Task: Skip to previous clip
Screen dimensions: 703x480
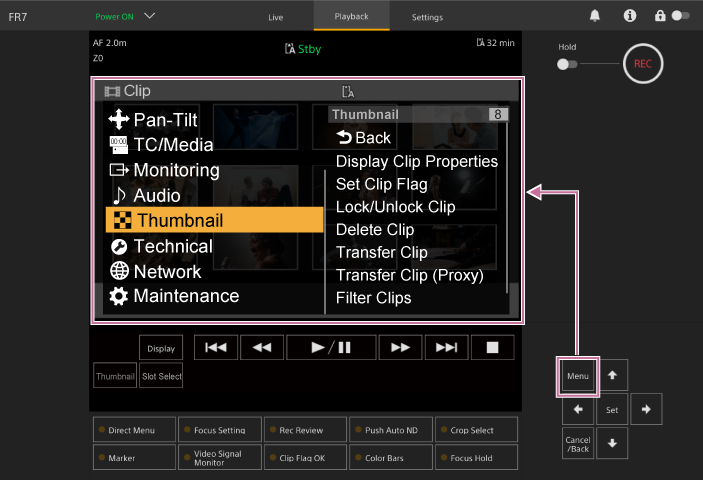Action: pos(215,347)
